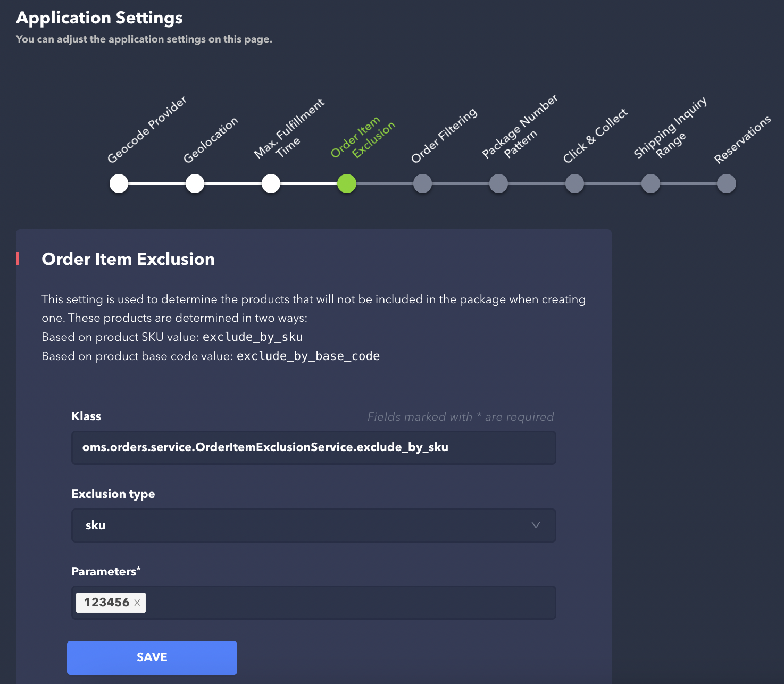Screen dimensions: 784x684
Task: Expand the Exclusion type dropdown arrow
Action: pos(536,525)
